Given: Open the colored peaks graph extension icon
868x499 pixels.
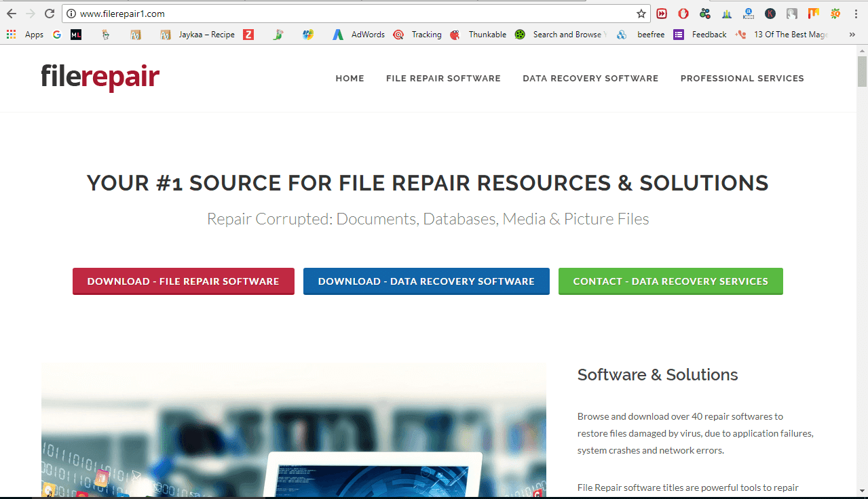Looking at the screenshot, I should [x=727, y=14].
